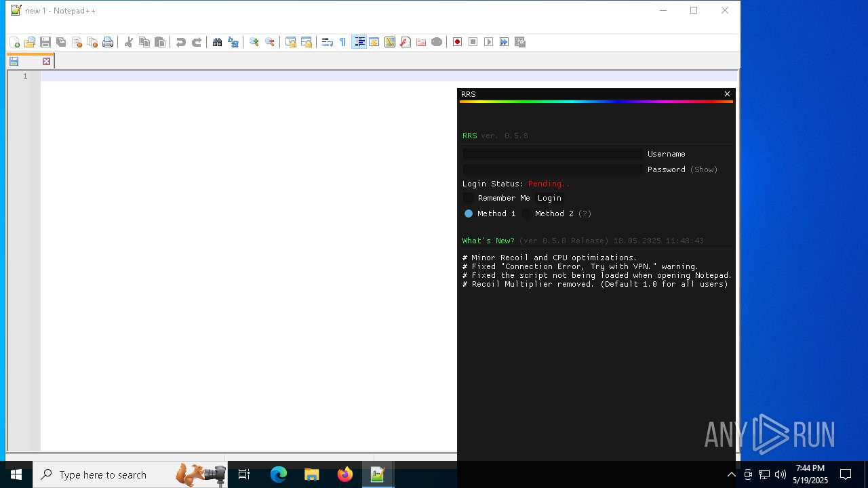
Task: Focus the Username input field
Action: (553, 154)
